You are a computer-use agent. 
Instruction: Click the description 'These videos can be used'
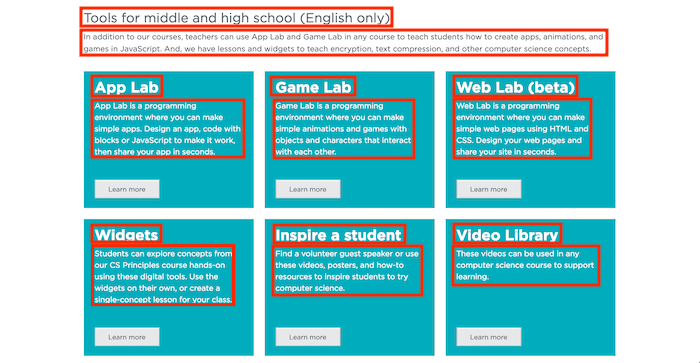[526, 265]
